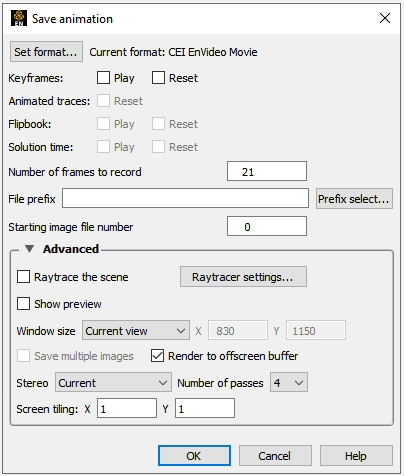Click the EnSight app icon in title bar

click(19, 18)
